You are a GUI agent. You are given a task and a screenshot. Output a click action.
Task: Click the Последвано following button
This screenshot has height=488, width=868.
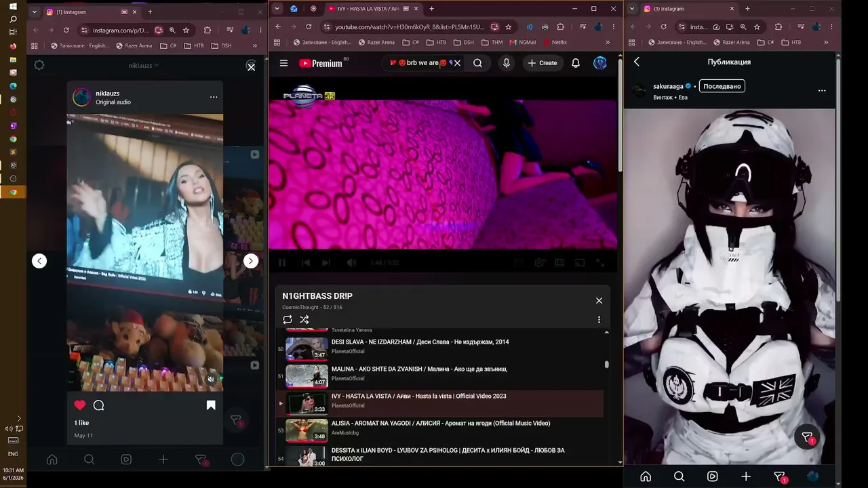tap(722, 86)
